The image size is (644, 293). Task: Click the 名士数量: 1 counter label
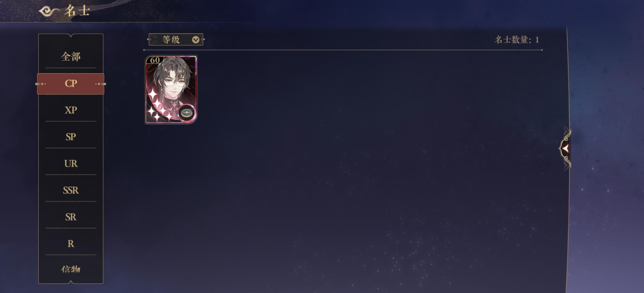coord(517,40)
